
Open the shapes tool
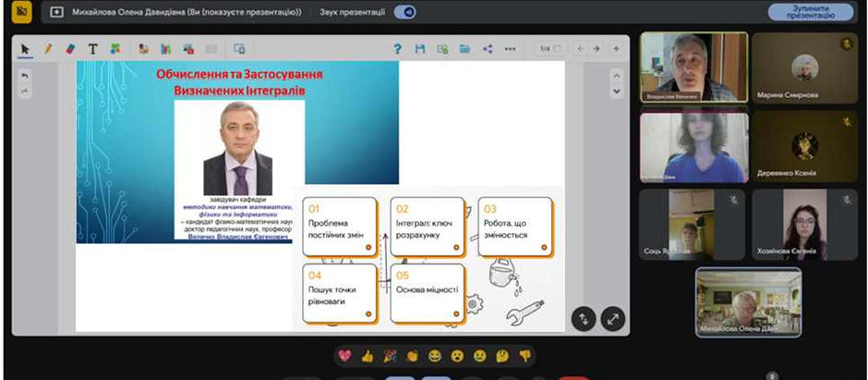pyautogui.click(x=115, y=49)
